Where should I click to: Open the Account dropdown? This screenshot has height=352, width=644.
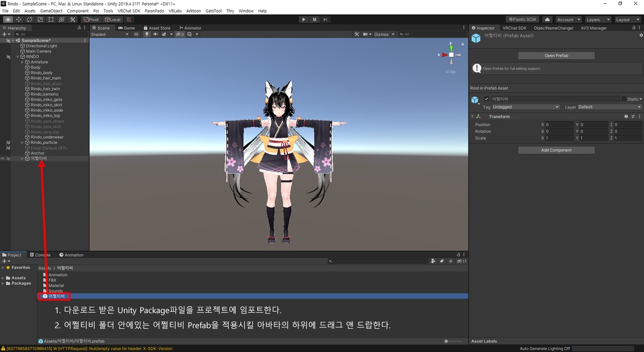click(569, 19)
